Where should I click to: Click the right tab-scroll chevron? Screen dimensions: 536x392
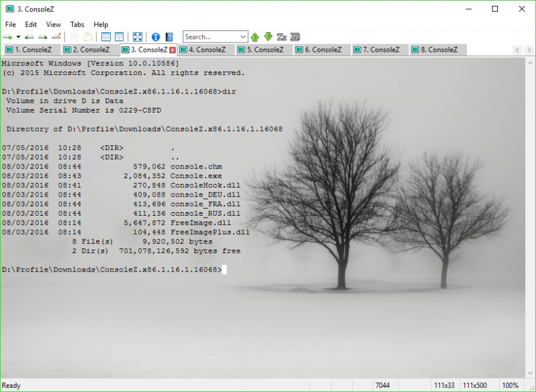[529, 49]
